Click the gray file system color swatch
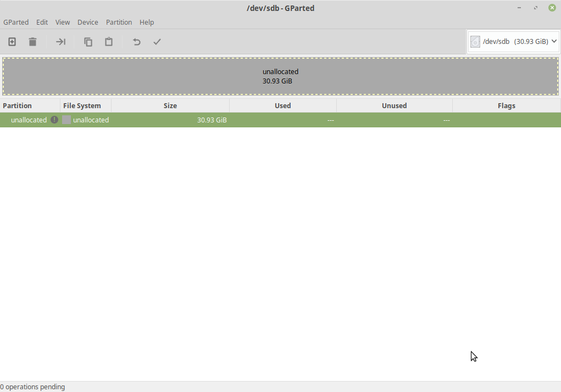Screen dimensions: 561x392 pos(66,120)
